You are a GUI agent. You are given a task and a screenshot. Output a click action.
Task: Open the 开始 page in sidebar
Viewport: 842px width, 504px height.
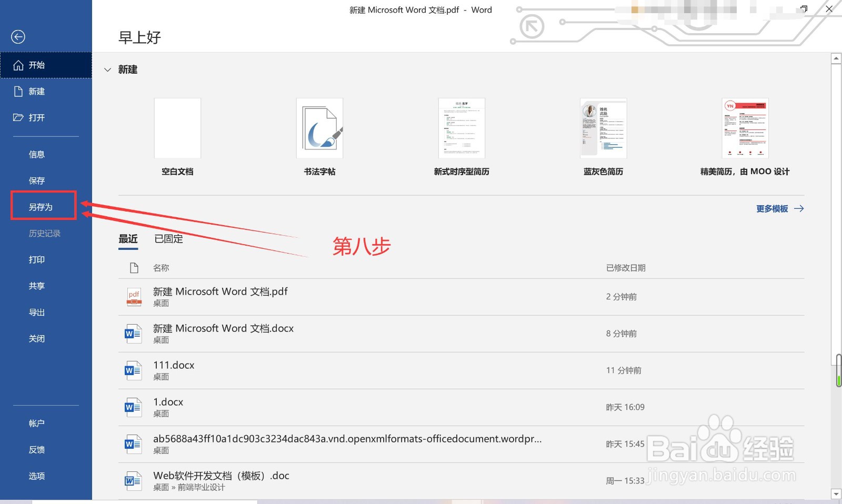click(x=46, y=65)
